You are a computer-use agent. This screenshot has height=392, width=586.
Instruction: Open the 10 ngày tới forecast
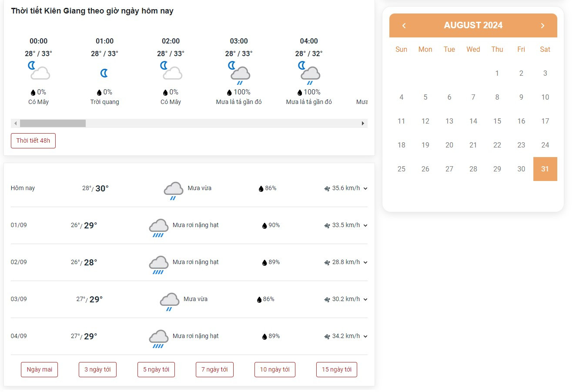pyautogui.click(x=275, y=369)
